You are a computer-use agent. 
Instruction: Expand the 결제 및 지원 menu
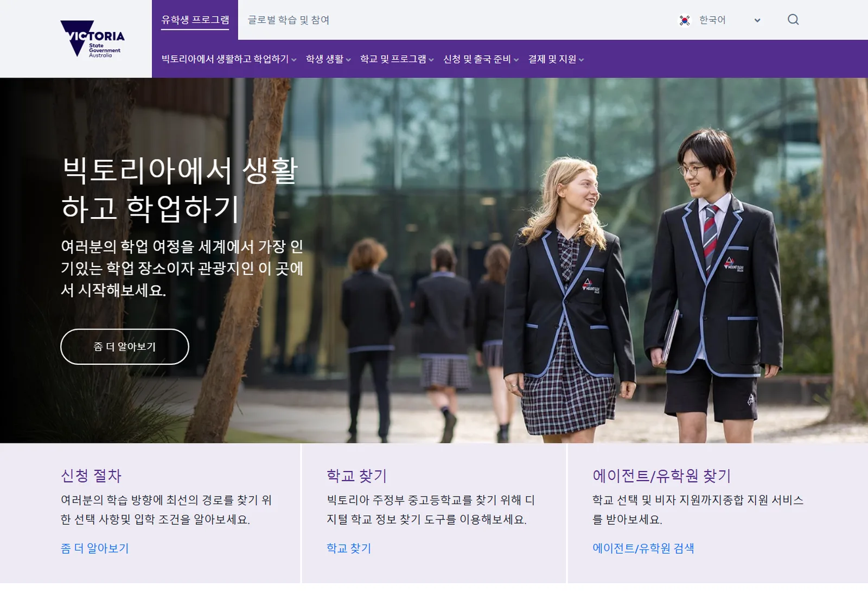[x=556, y=59]
